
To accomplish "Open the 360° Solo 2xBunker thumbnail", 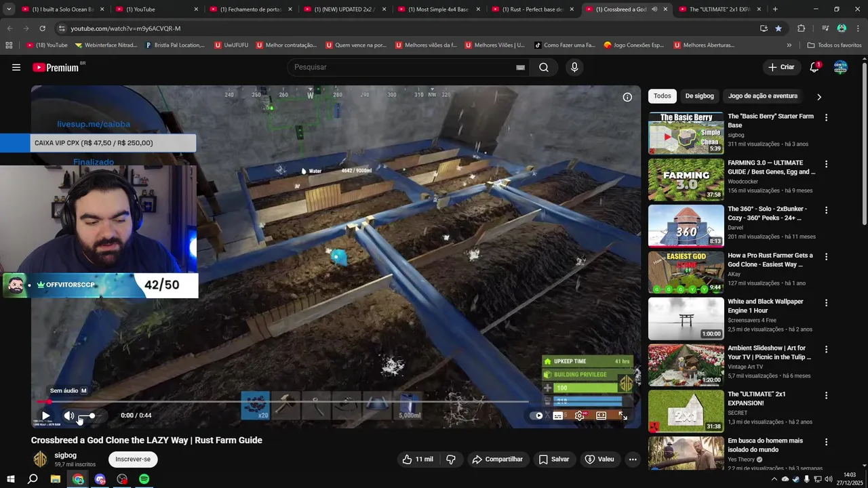I will (686, 226).
